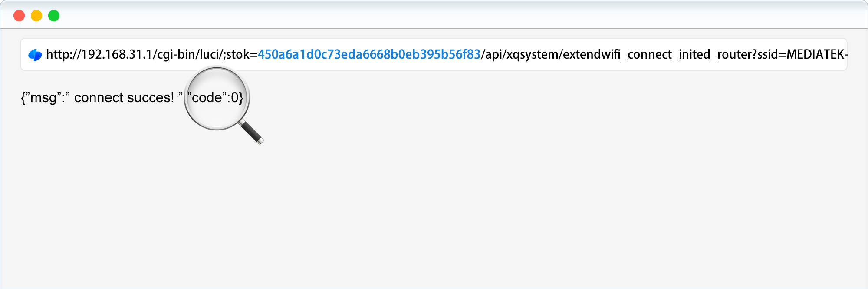Maximize window using the green button
Screen dimensions: 868x289
click(54, 16)
